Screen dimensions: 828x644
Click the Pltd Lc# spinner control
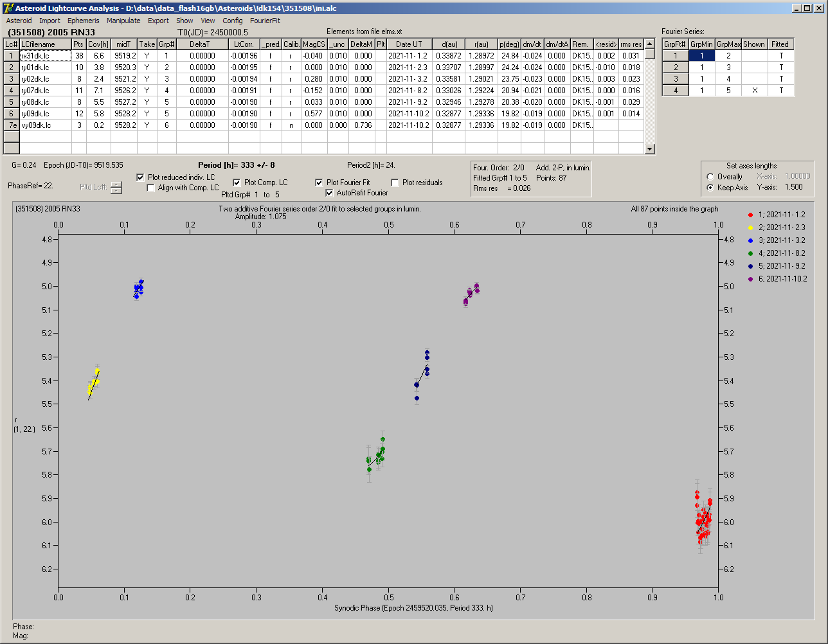116,187
